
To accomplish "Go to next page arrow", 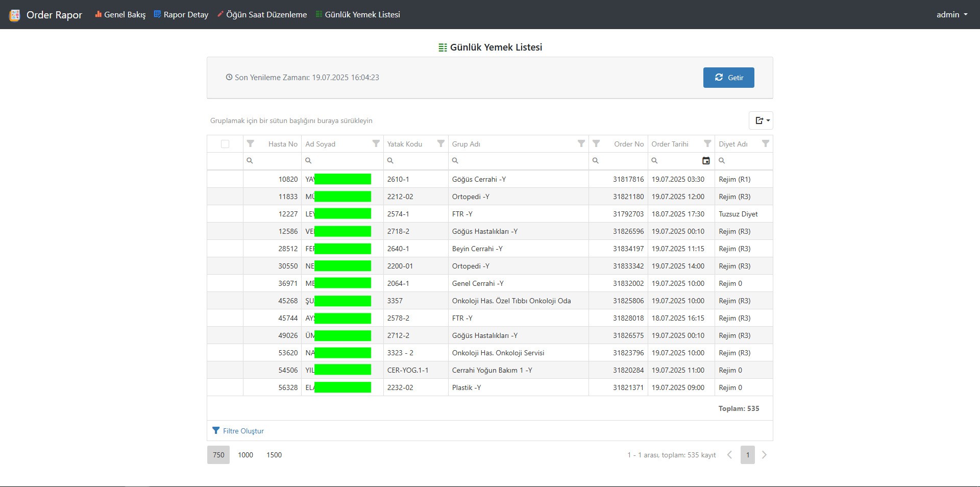I will (x=764, y=455).
